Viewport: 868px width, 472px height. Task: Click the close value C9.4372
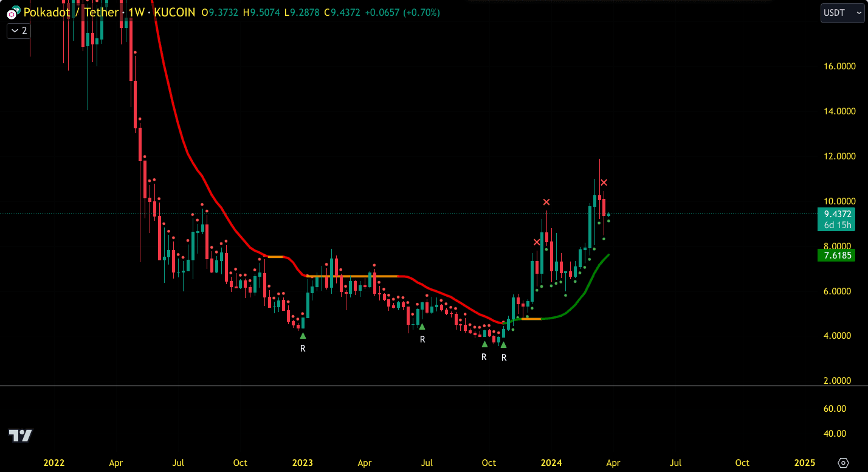point(343,12)
